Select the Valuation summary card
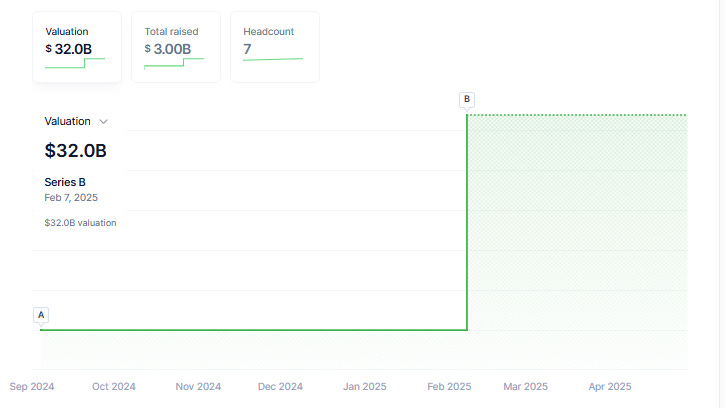 [77, 47]
